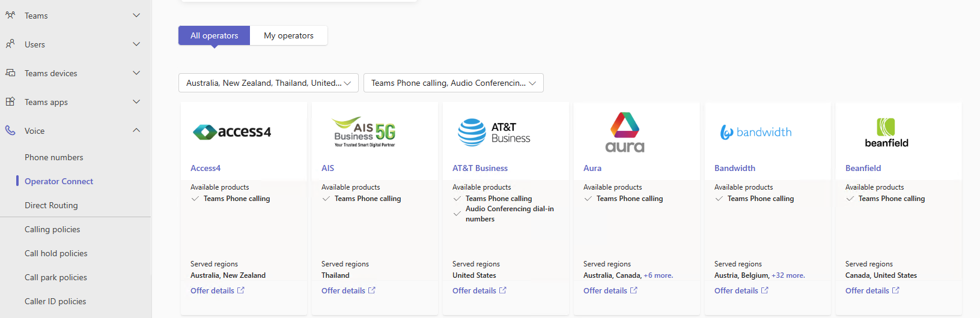This screenshot has width=980, height=318.
Task: Open Call hold policies page
Action: pyautogui.click(x=56, y=253)
